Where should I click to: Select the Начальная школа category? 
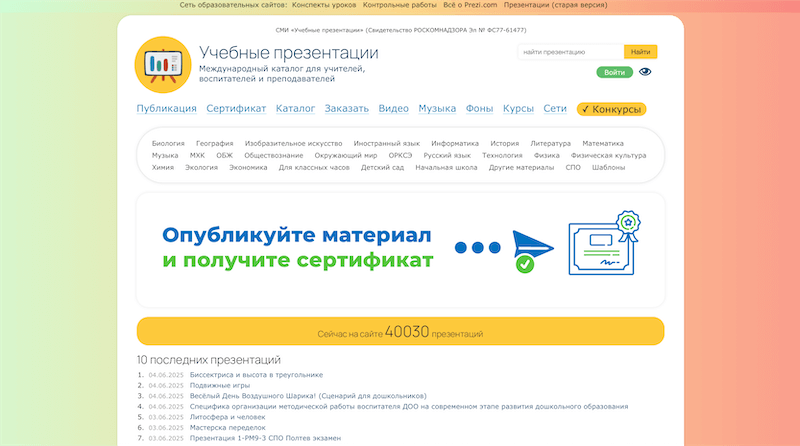point(446,167)
